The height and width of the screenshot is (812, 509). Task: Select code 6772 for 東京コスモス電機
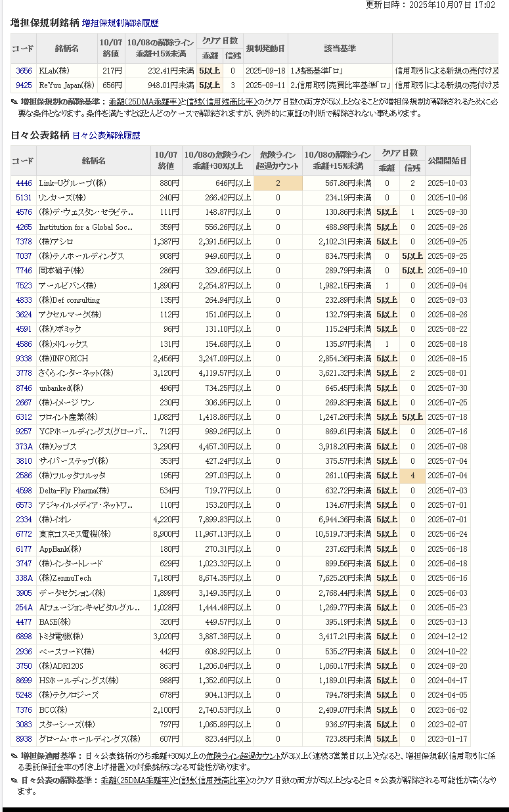pyautogui.click(x=24, y=534)
